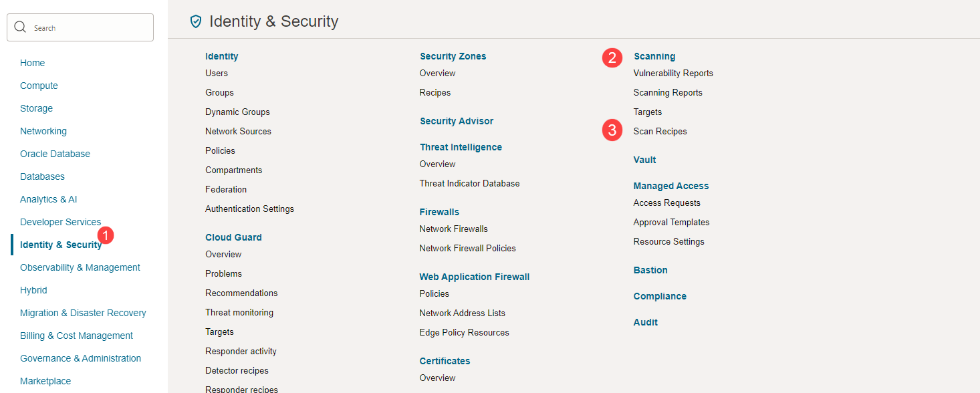Select Marketplace in the sidebar

pyautogui.click(x=45, y=381)
